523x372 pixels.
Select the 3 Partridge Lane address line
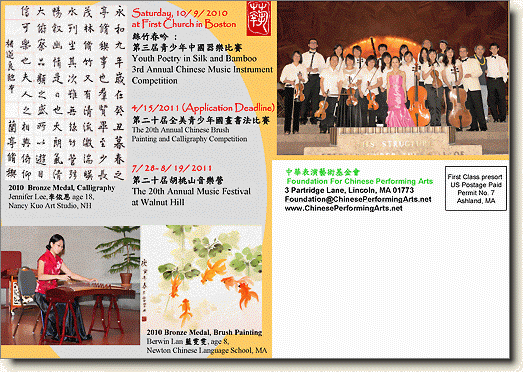[349, 190]
